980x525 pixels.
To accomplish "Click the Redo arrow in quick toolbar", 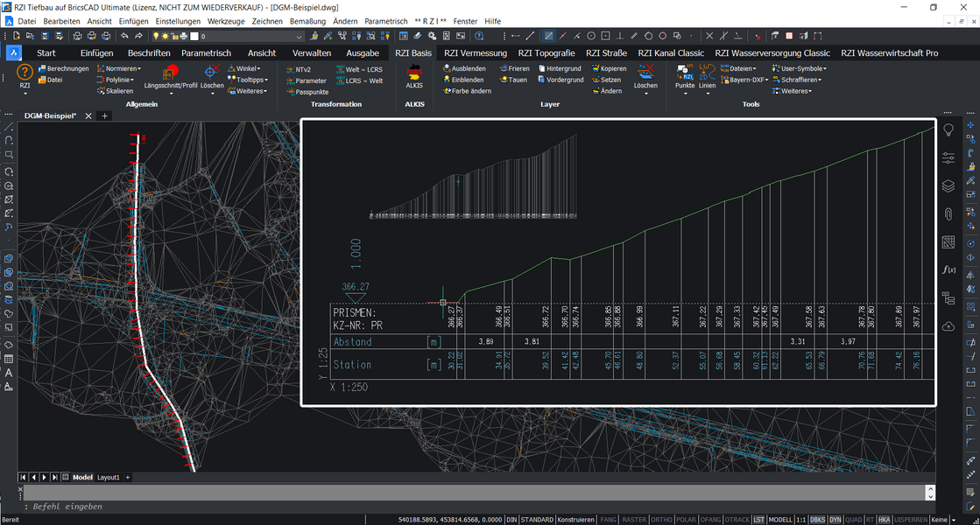I will click(x=138, y=36).
